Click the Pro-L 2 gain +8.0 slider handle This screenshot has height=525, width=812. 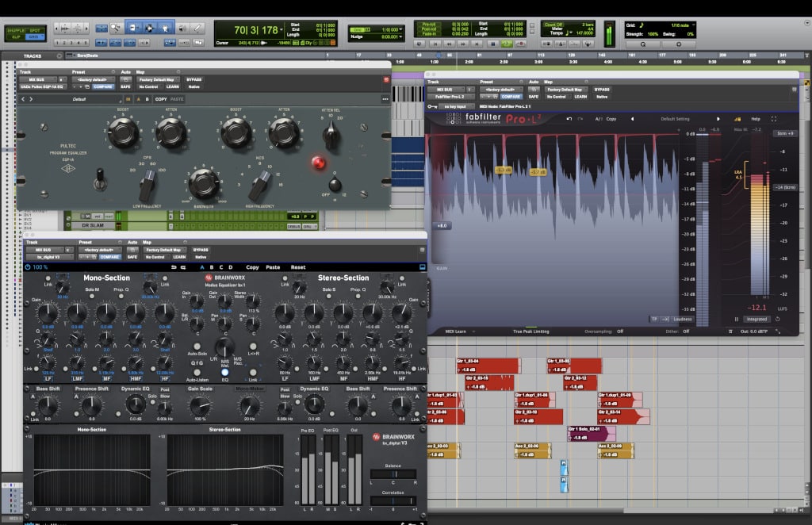(442, 226)
